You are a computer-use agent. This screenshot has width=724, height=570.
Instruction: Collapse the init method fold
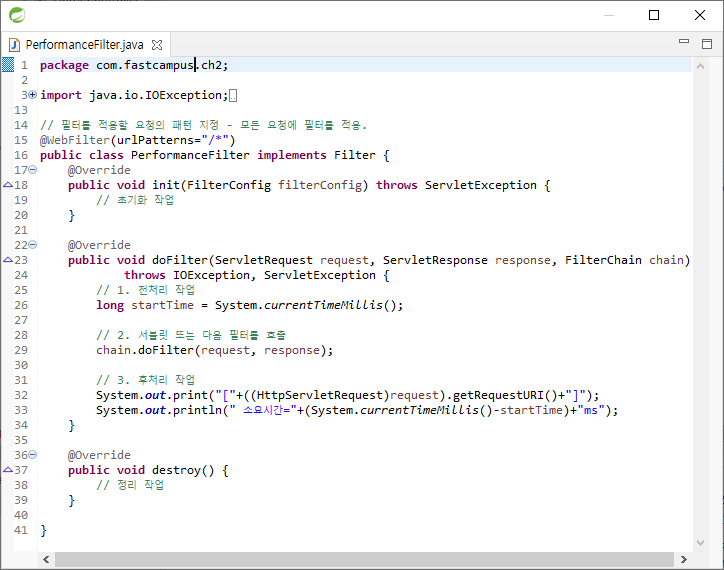[32, 170]
